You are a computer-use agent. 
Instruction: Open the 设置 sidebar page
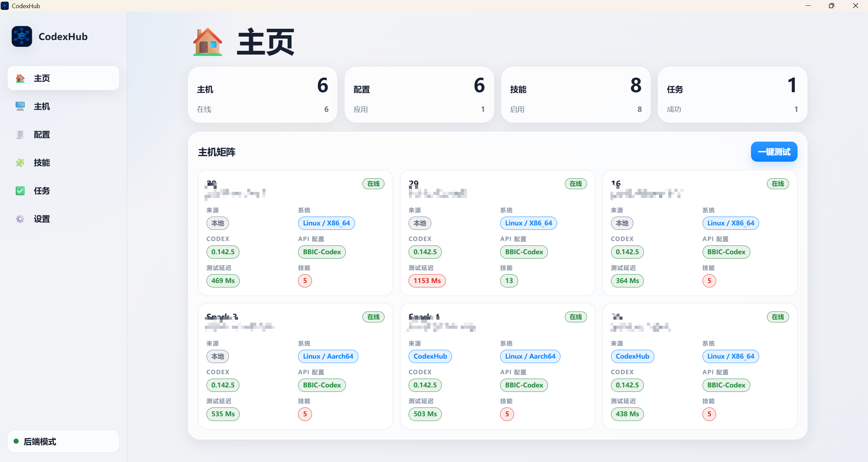(63, 219)
